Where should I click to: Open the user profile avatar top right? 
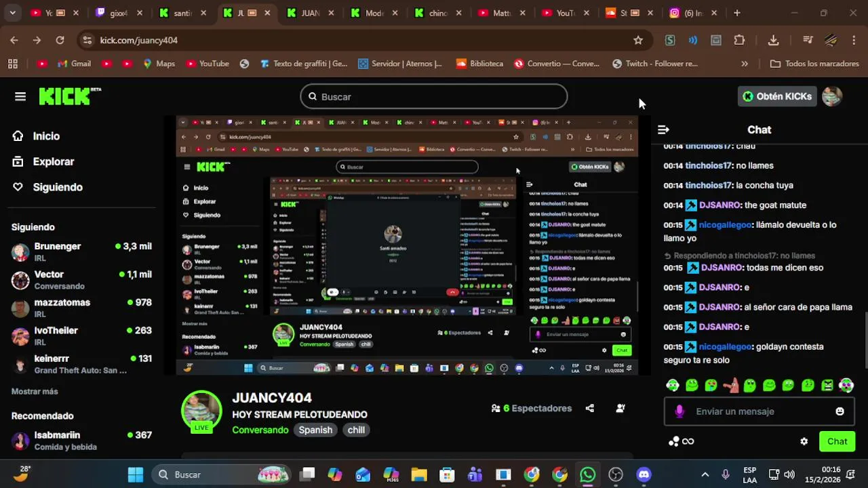pos(832,96)
